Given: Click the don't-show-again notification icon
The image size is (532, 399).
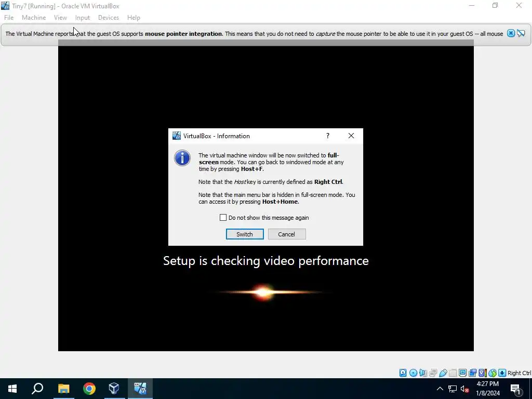Looking at the screenshot, I should 521,33.
